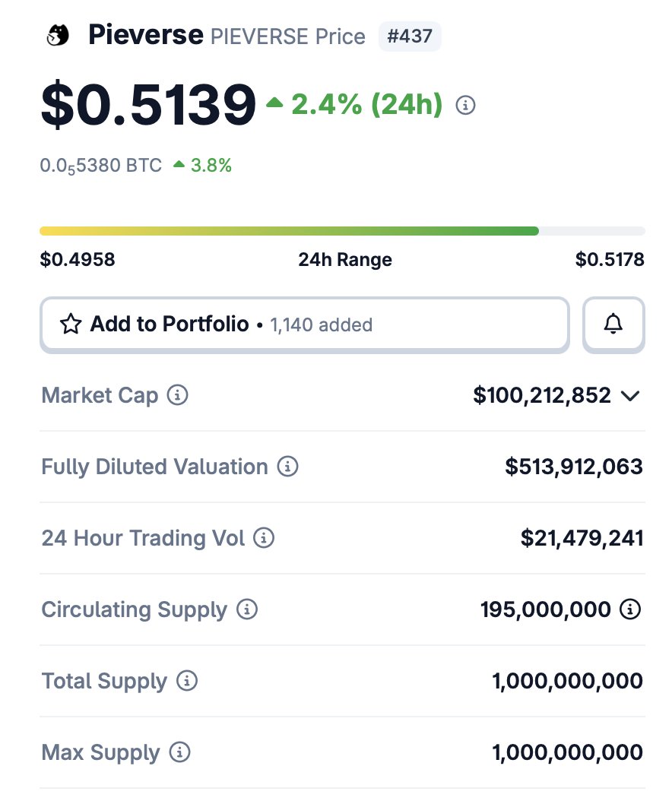
Task: Click the info icon beside 24h price change
Action: click(x=465, y=105)
